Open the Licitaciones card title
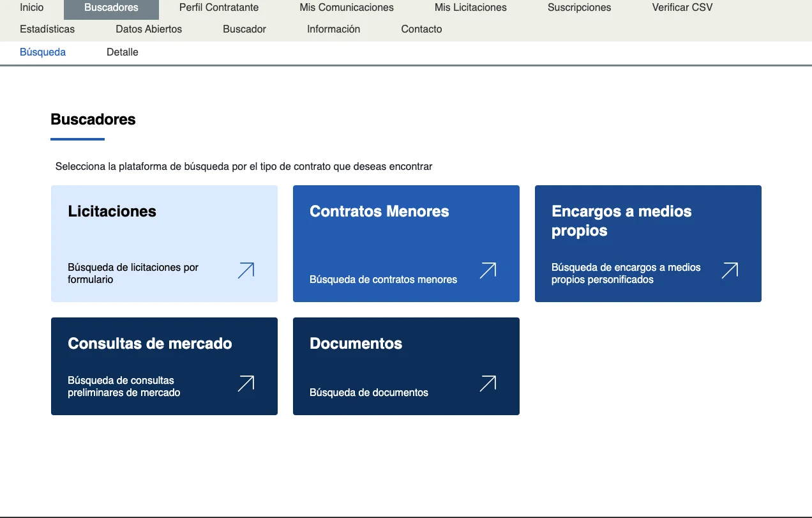 click(x=112, y=211)
